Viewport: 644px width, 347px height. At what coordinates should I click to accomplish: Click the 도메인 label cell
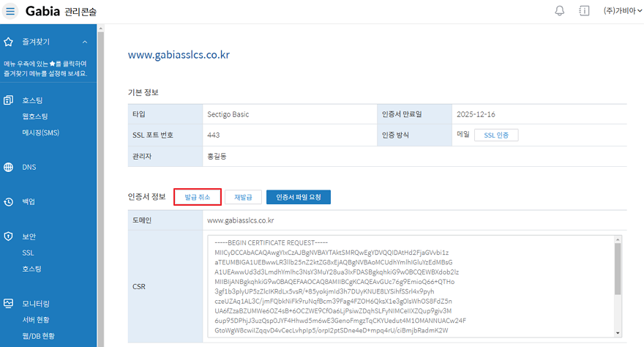tap(165, 220)
